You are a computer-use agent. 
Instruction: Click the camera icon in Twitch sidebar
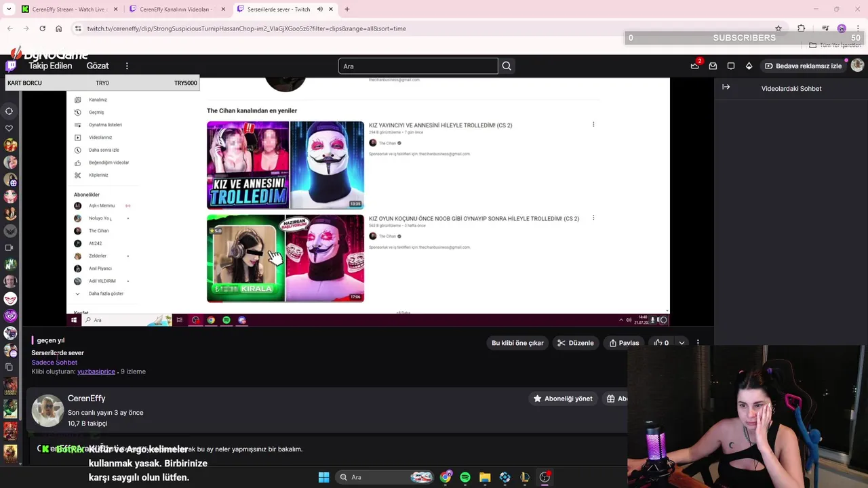(9, 248)
